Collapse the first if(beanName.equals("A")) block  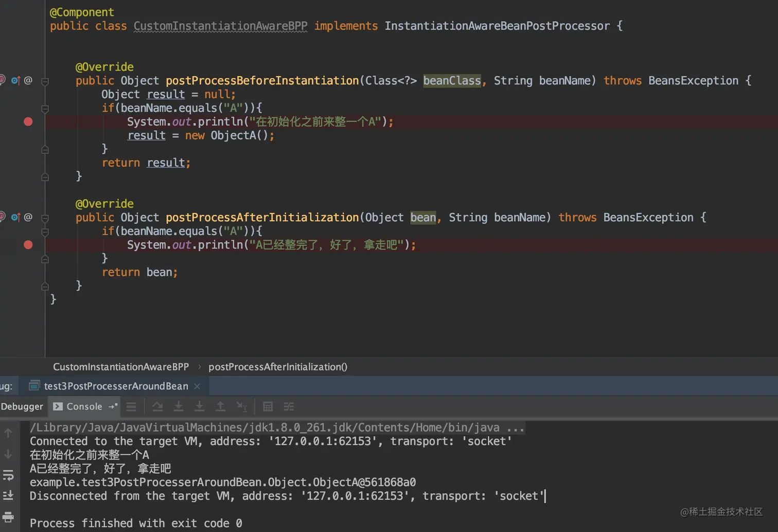coord(45,109)
